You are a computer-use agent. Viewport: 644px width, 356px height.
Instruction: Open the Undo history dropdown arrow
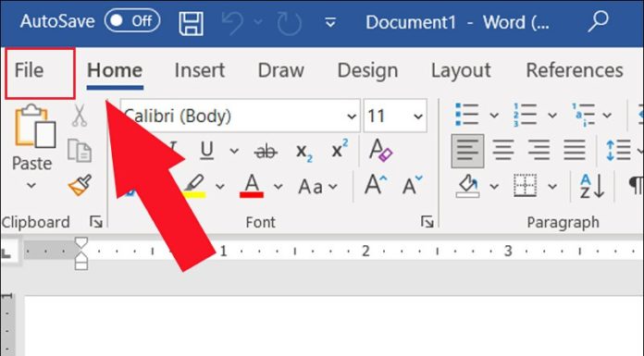pyautogui.click(x=258, y=21)
